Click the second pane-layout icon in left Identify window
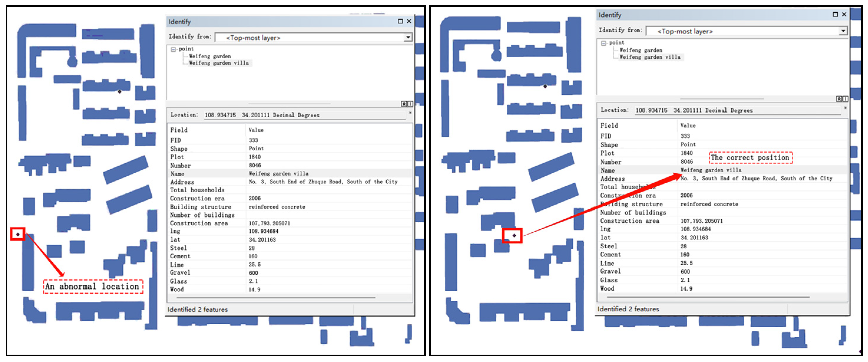Viewport: 868px width, 362px height. pyautogui.click(x=410, y=104)
